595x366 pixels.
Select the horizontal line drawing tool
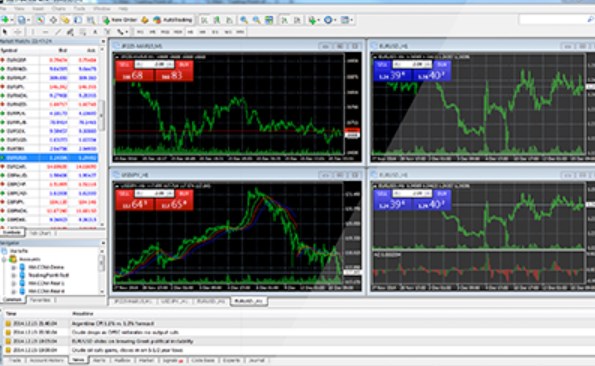click(45, 32)
